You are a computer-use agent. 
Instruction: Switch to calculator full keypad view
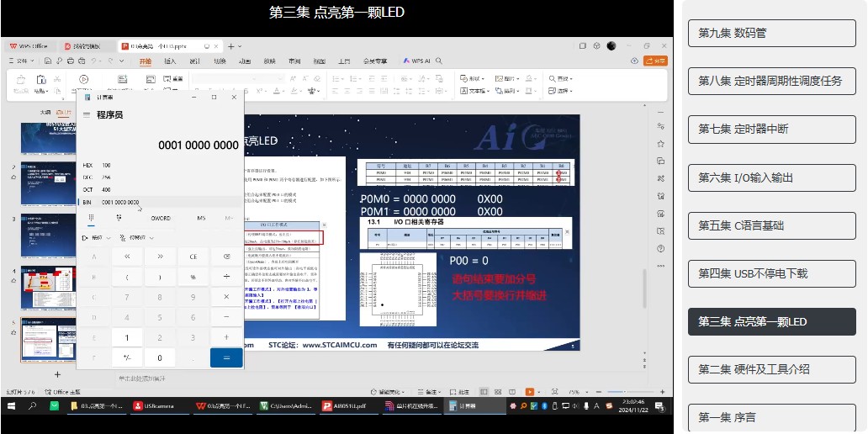(x=91, y=218)
